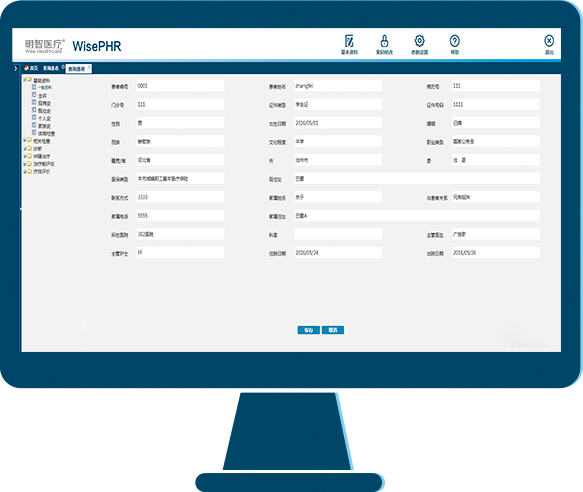
Task: Click the patient name field containing zhangfei
Action: click(x=338, y=86)
